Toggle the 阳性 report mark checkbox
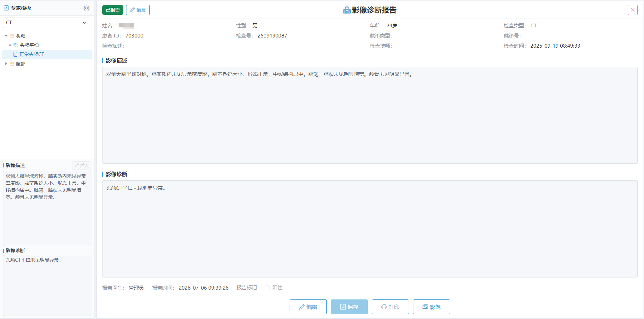The image size is (644, 319). coord(267,288)
